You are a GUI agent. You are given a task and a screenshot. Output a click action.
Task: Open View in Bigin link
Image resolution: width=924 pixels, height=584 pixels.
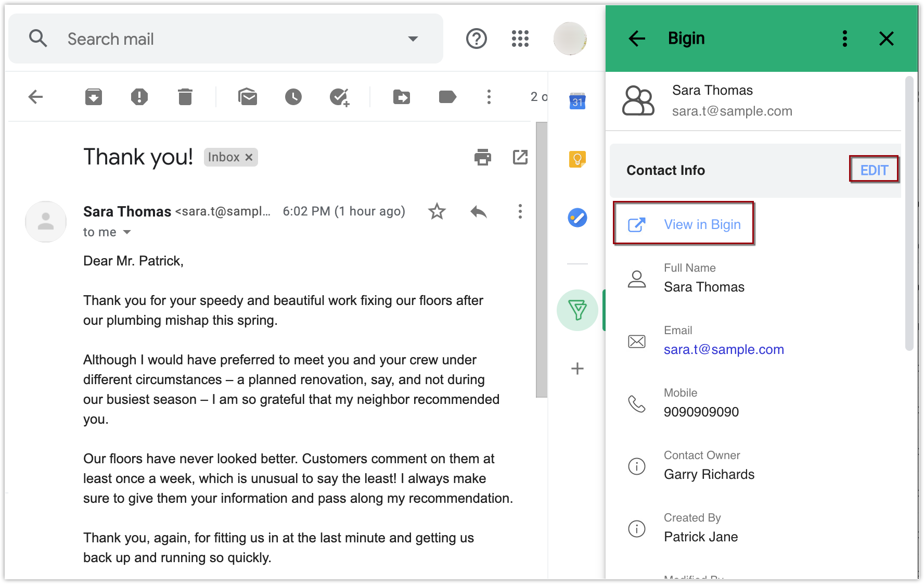pyautogui.click(x=702, y=224)
